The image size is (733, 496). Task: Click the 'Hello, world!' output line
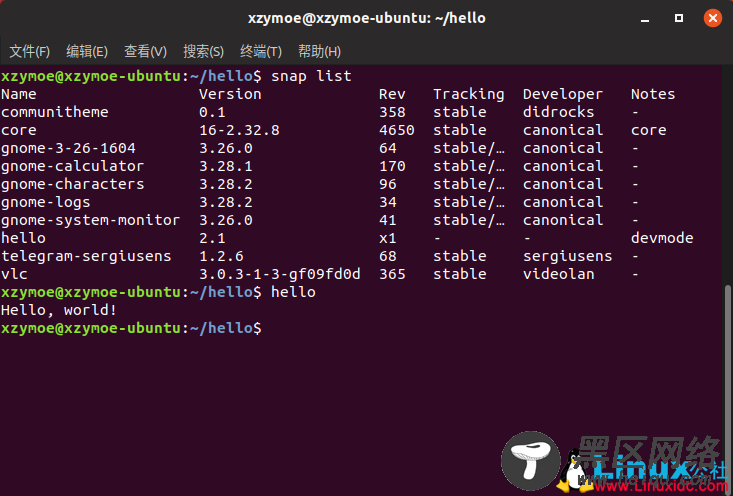[58, 310]
